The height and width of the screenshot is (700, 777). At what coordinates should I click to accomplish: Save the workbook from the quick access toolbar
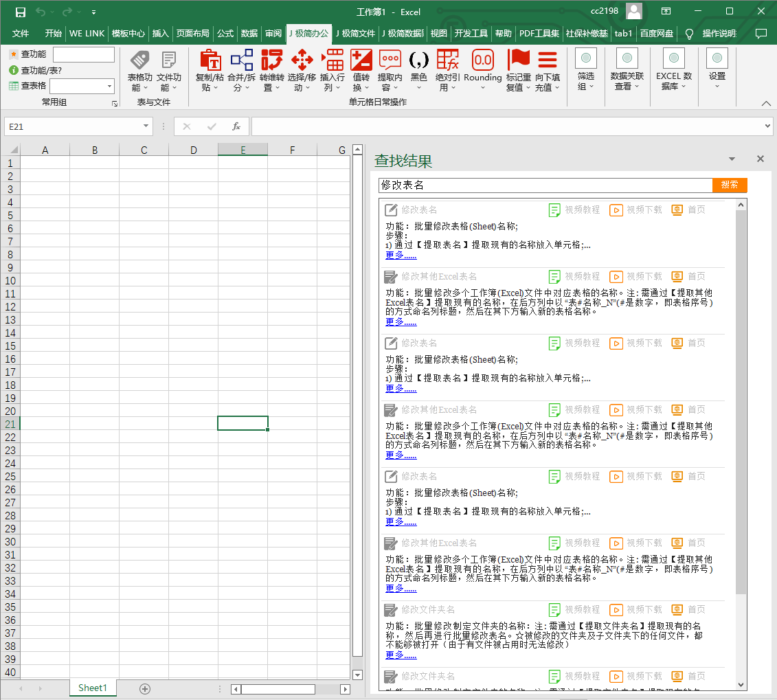21,12
